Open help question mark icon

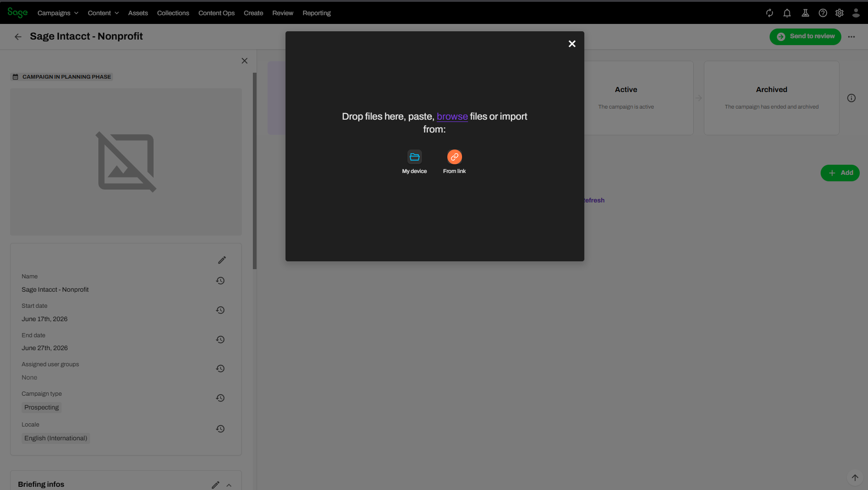click(823, 13)
